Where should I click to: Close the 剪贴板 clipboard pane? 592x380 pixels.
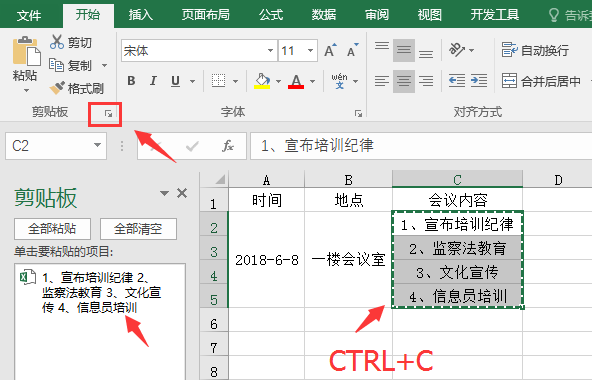(182, 193)
